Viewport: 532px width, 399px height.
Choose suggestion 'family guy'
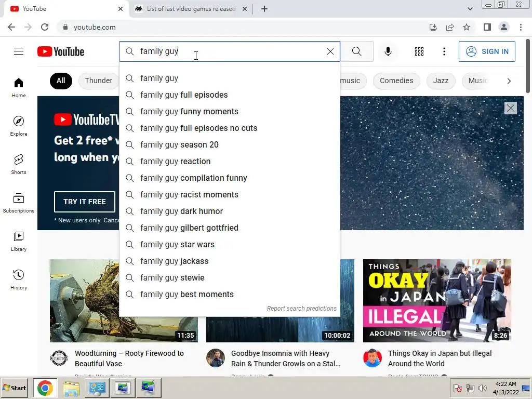[x=229, y=78]
